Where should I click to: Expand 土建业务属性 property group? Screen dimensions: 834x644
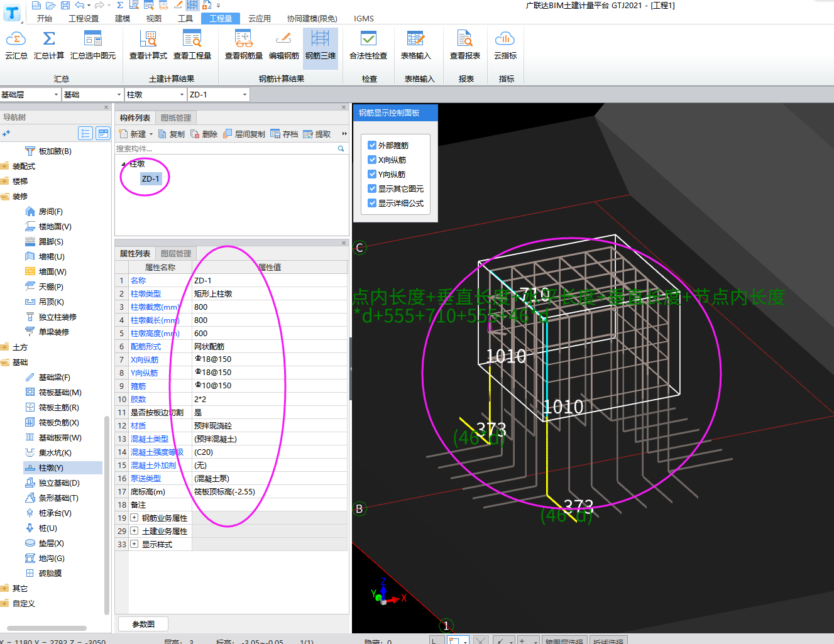(x=134, y=531)
